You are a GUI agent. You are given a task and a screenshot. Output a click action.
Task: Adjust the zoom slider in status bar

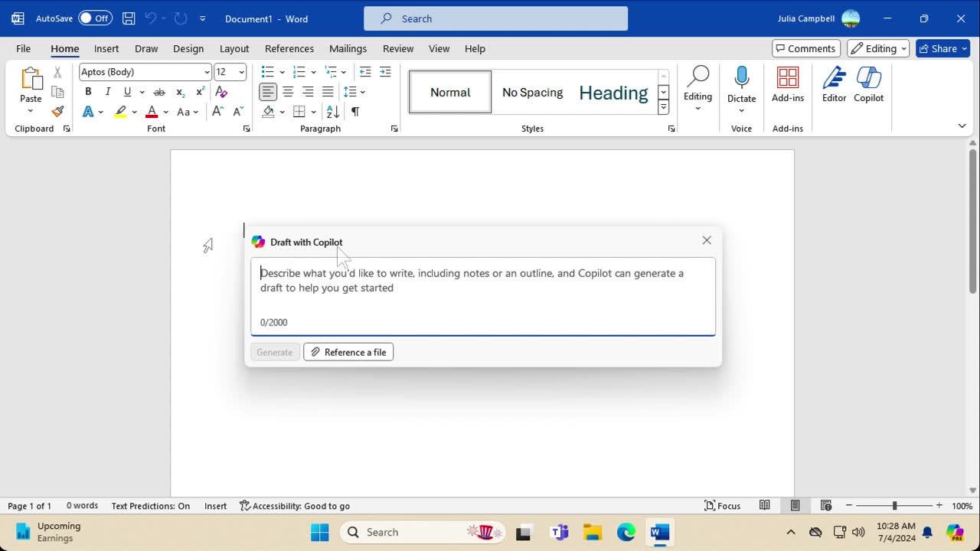click(x=894, y=506)
